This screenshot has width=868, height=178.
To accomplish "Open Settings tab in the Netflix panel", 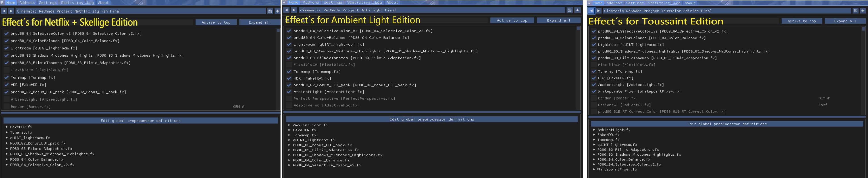I will [48, 3].
